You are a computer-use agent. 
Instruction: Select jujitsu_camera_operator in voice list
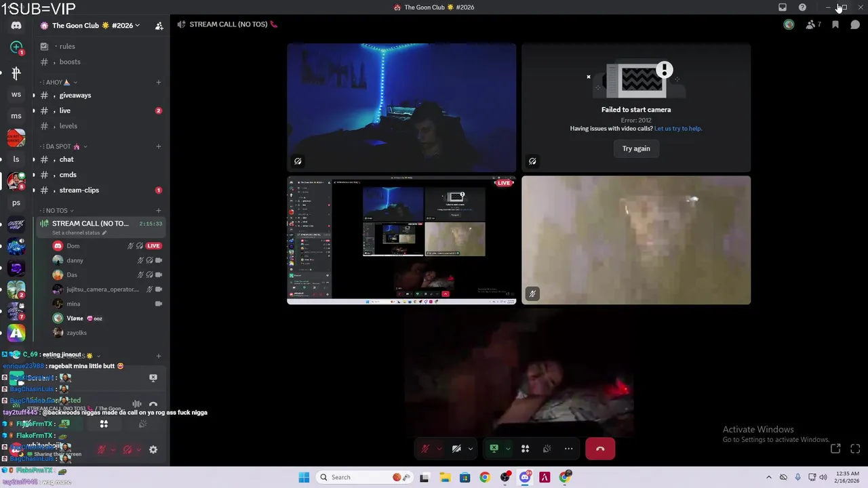107,289
